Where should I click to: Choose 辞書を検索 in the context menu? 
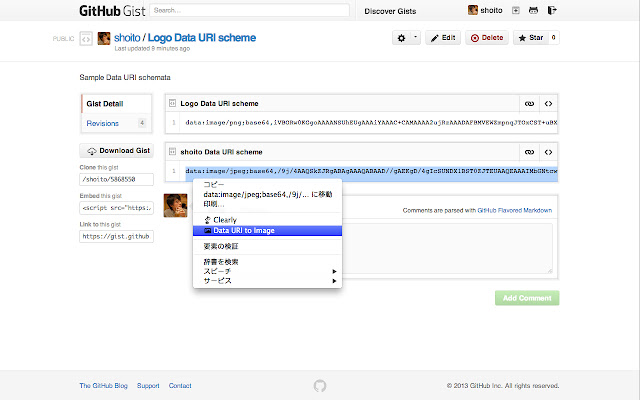[x=267, y=262]
